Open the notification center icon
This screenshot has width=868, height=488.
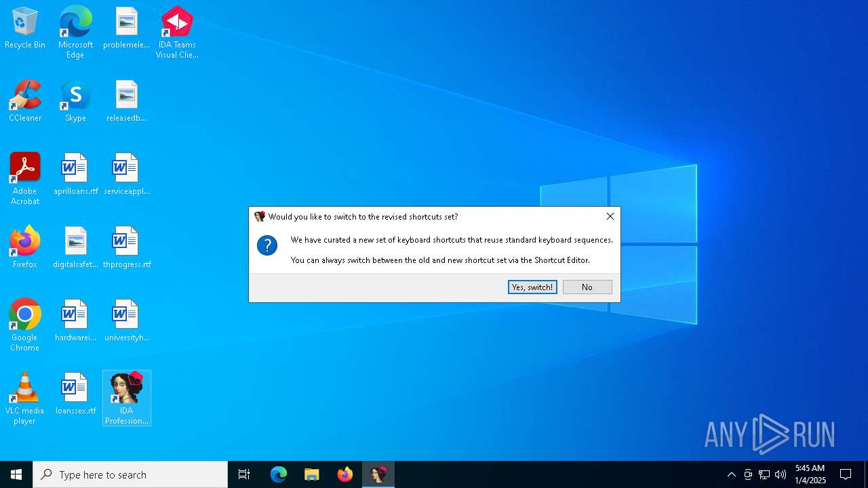(x=846, y=474)
